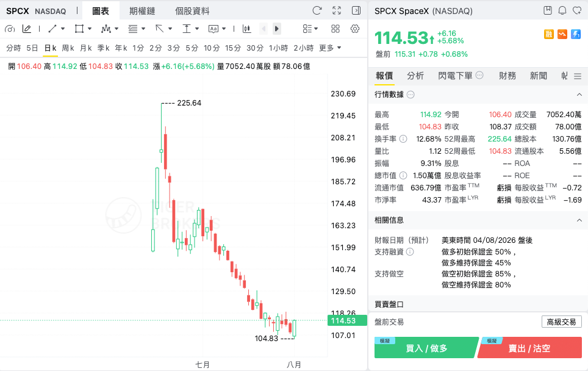Viewport: 588px width, 371px height.
Task: Expand the line tool dropdown arrow
Action: point(63,29)
